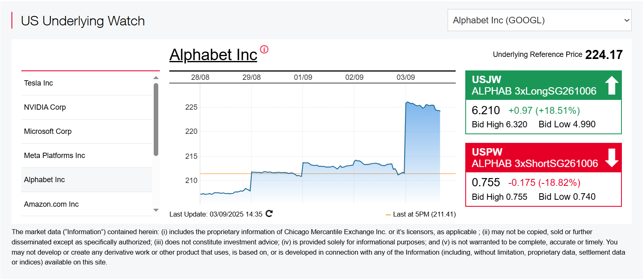
Task: Choose Microsoft Corp from the list
Action: [86, 131]
